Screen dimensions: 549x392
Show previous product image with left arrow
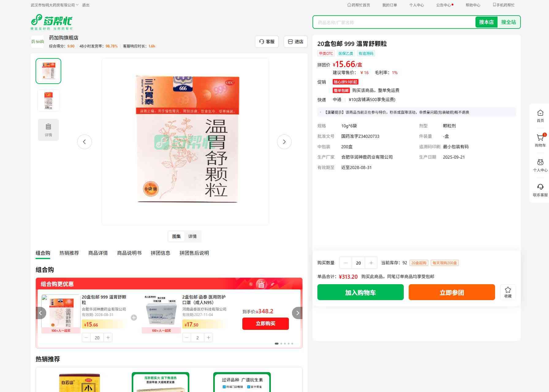(85, 142)
